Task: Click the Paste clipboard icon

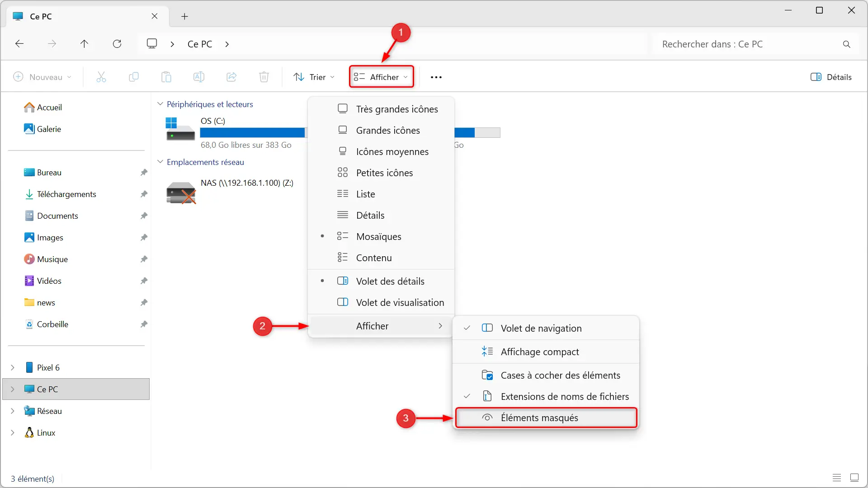Action: click(166, 77)
